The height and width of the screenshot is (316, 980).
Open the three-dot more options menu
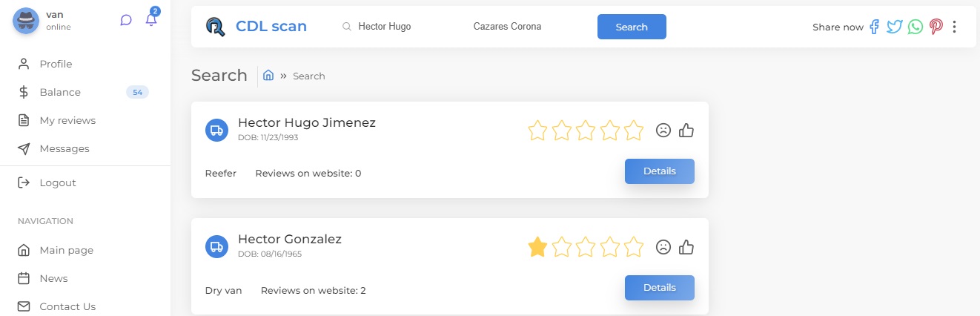954,27
